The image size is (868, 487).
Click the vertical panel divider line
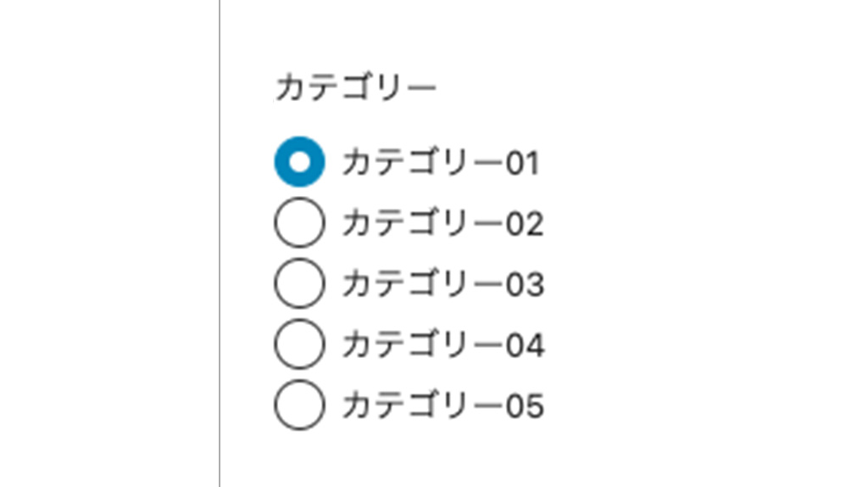(220, 243)
